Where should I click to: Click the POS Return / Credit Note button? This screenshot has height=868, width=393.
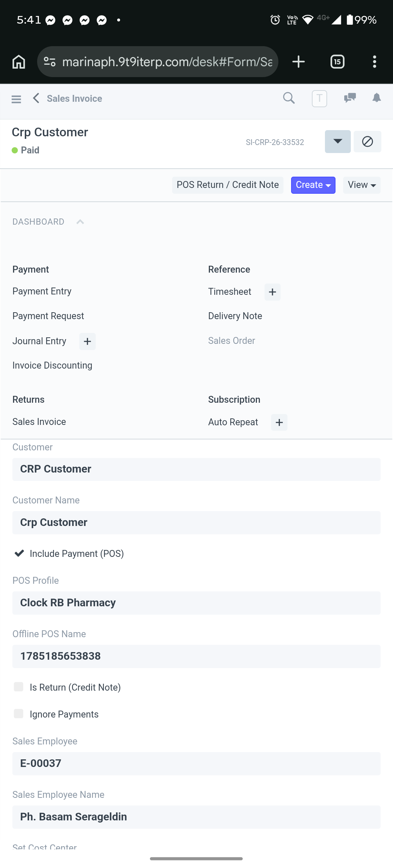pos(228,185)
